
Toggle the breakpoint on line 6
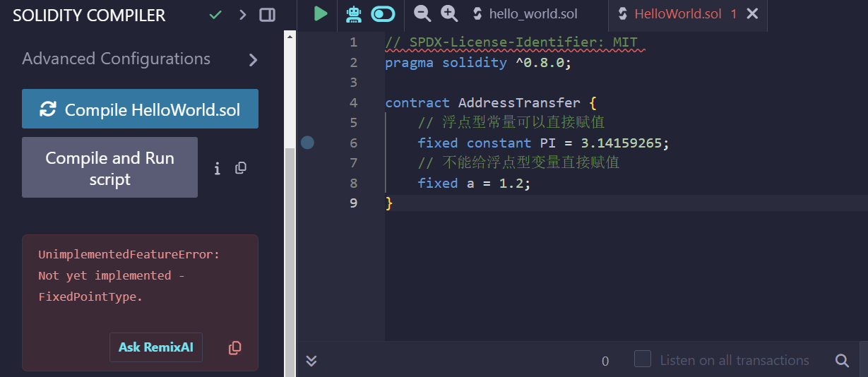307,143
